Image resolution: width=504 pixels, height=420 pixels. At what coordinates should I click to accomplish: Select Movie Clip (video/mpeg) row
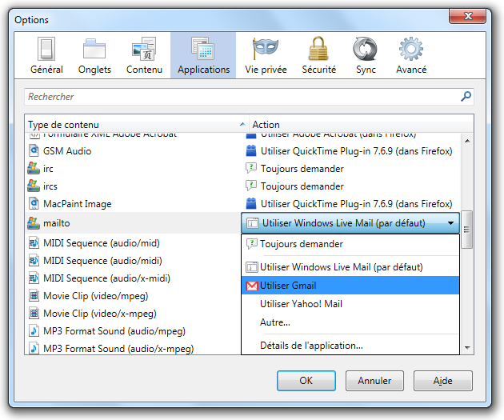point(133,296)
